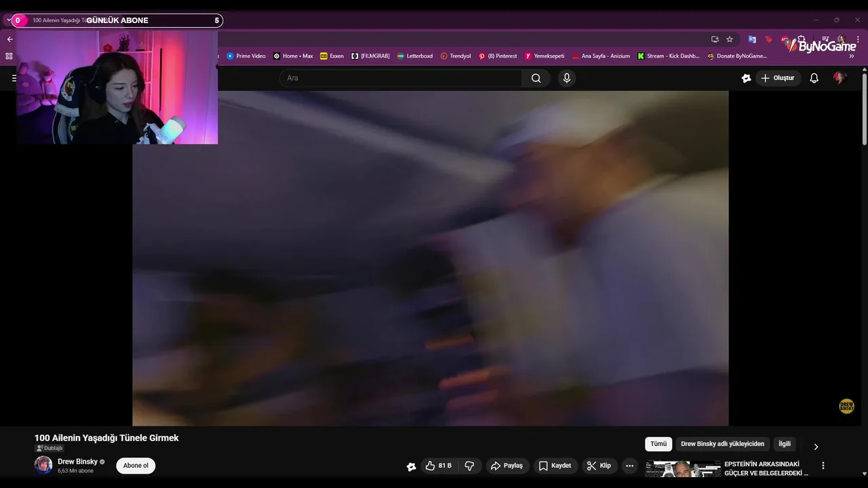Focus the Ara search field

[400, 78]
